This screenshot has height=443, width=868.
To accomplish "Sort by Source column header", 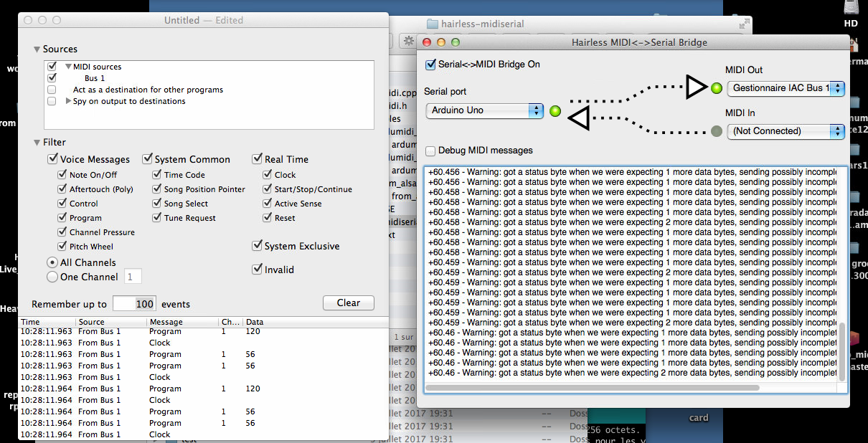I will coord(111,322).
